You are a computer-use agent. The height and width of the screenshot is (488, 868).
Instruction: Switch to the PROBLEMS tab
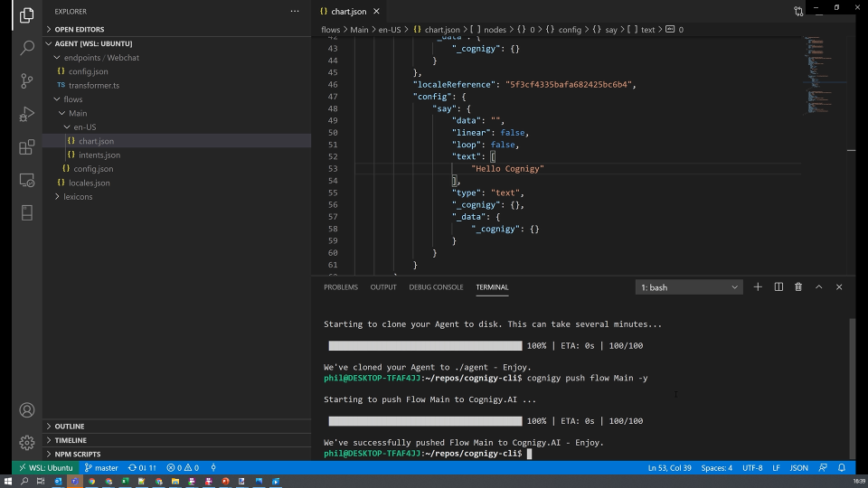[341, 287]
